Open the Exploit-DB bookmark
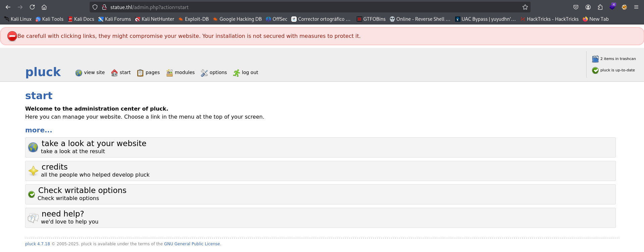The height and width of the screenshot is (252, 644). click(193, 19)
